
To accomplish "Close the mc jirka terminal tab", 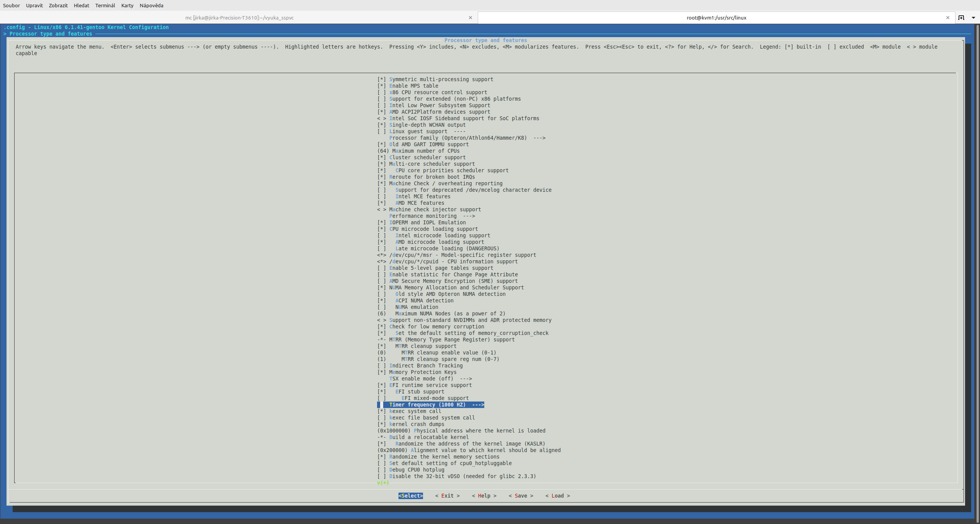I will point(470,18).
